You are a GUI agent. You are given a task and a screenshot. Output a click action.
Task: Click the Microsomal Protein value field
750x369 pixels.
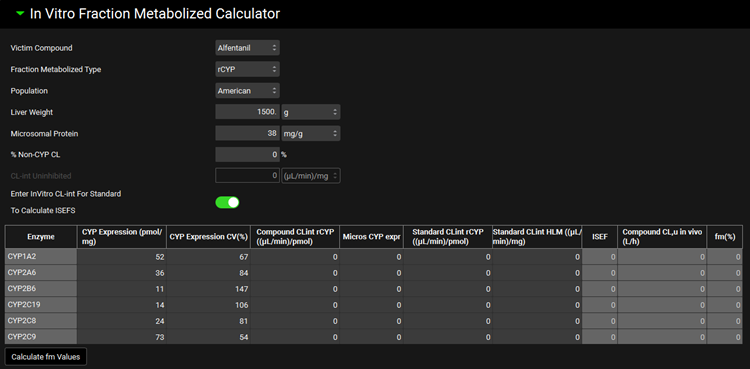[247, 134]
